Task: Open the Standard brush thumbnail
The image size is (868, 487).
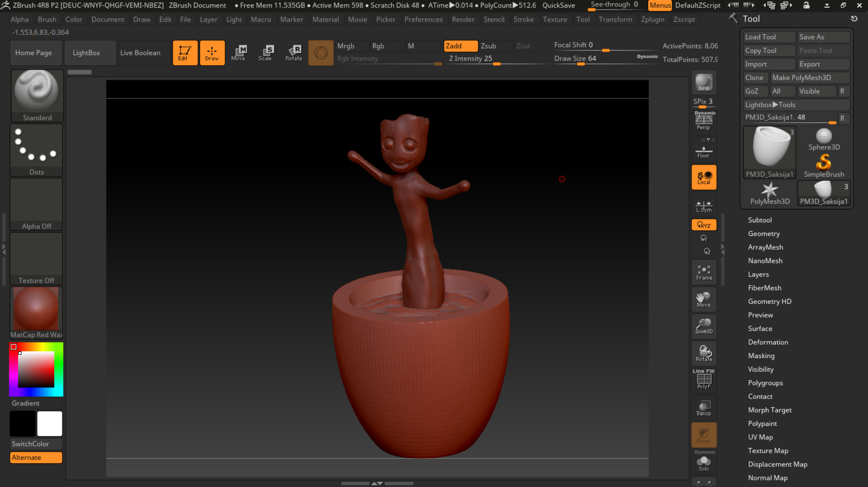Action: point(37,95)
